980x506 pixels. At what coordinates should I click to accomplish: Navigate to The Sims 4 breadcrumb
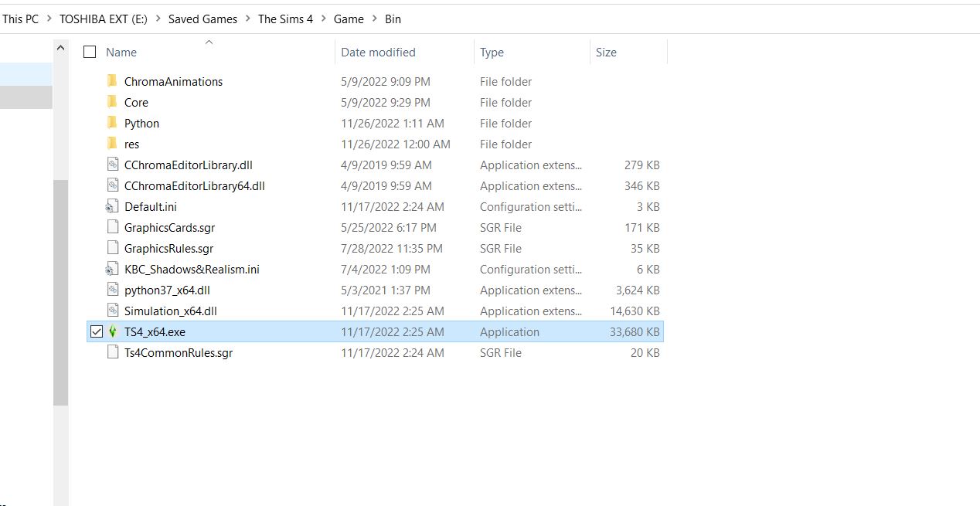[286, 19]
